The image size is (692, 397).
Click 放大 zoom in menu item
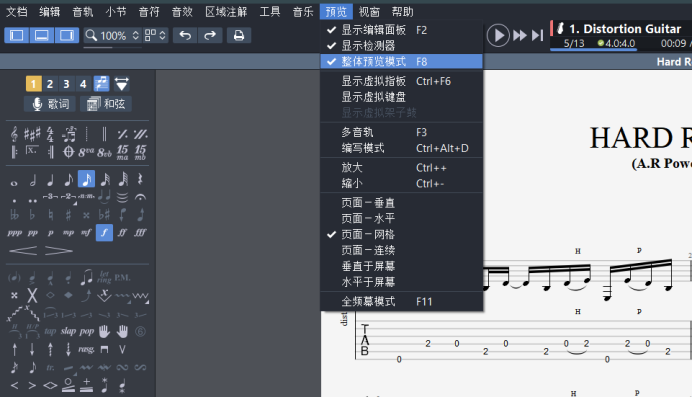point(402,168)
